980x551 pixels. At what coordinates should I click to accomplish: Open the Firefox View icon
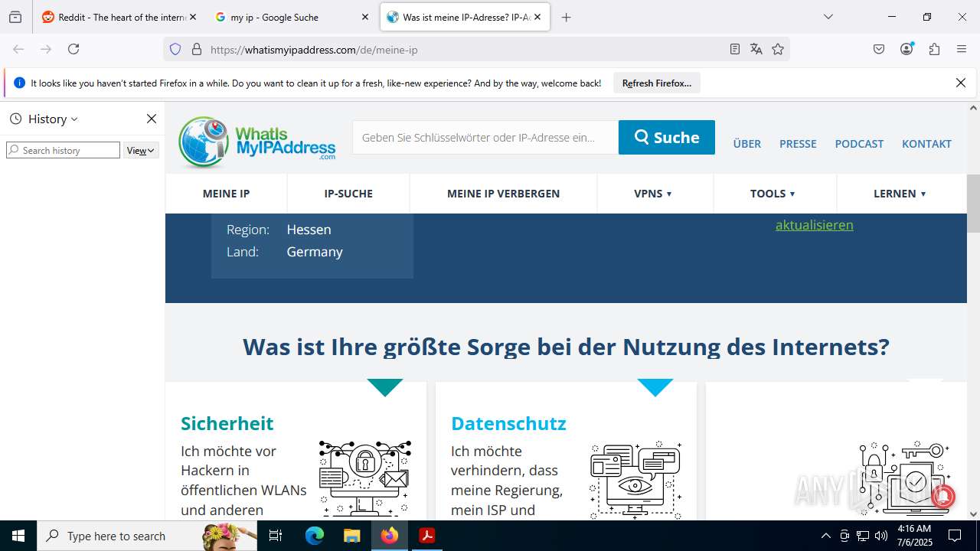[x=15, y=17]
